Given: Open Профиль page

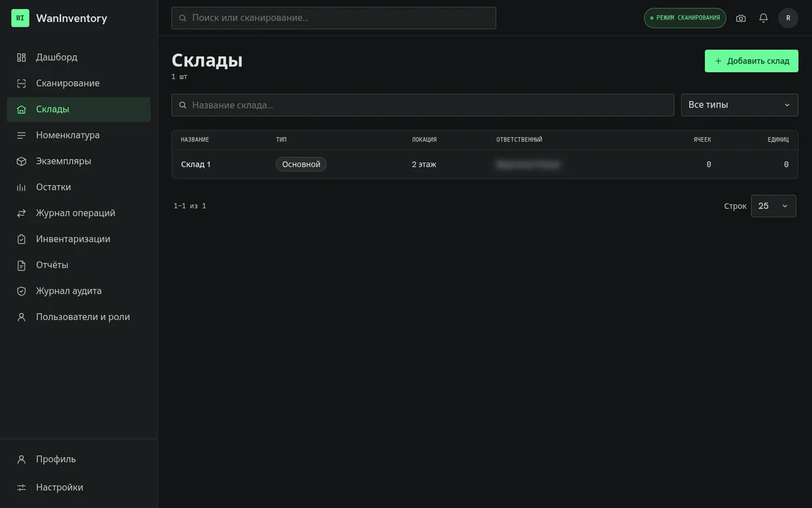Looking at the screenshot, I should pyautogui.click(x=79, y=459).
